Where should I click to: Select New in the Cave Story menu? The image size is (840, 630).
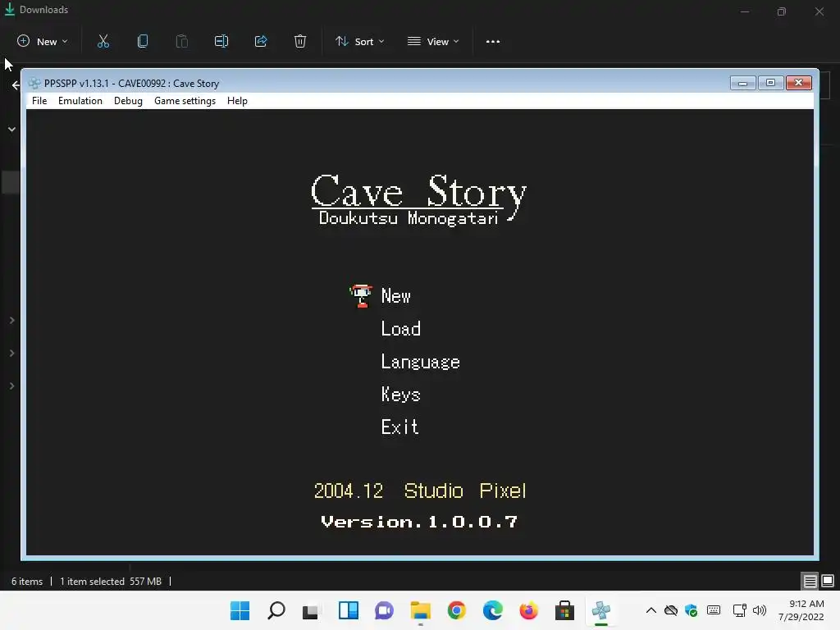395,295
